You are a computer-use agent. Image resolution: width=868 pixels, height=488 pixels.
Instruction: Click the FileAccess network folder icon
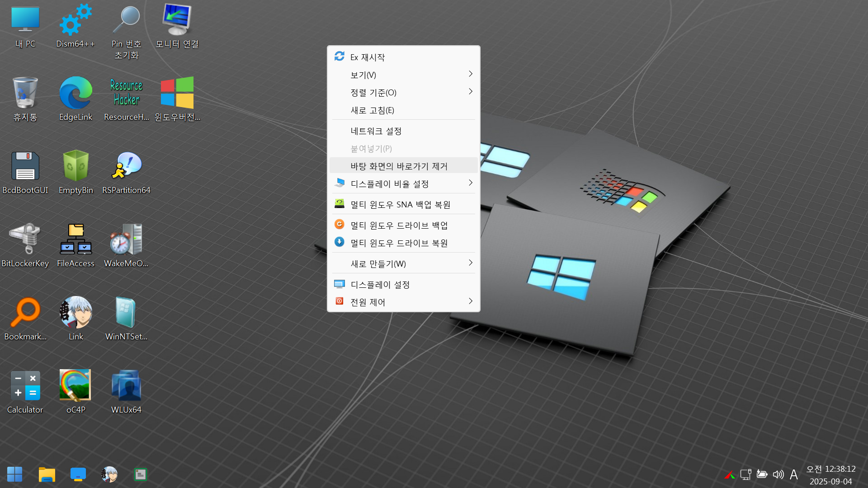[75, 239]
